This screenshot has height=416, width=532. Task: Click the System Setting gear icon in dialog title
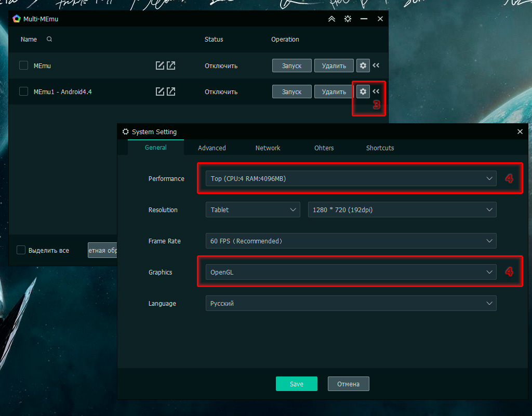tap(126, 132)
